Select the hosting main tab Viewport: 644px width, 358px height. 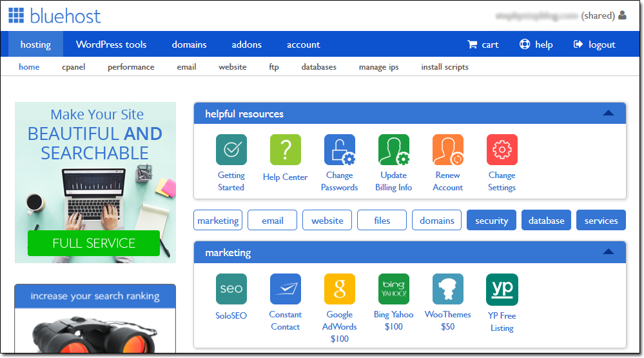coord(35,44)
